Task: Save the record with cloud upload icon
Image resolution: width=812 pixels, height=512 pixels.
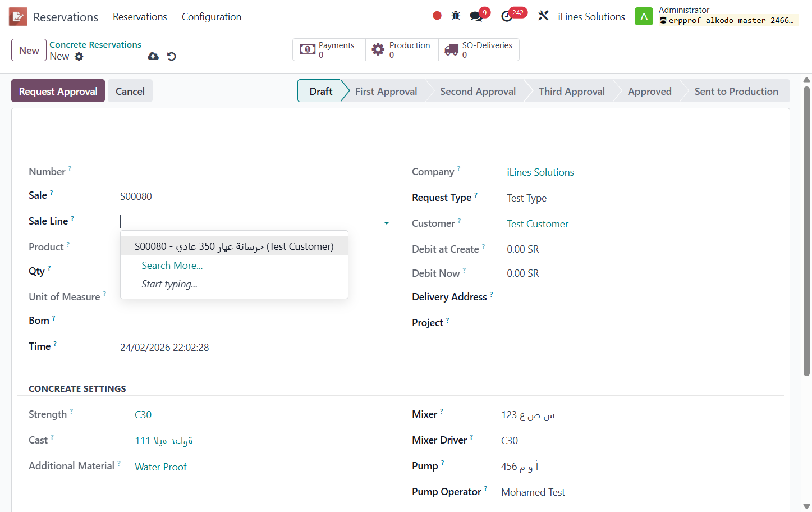Action: point(153,56)
